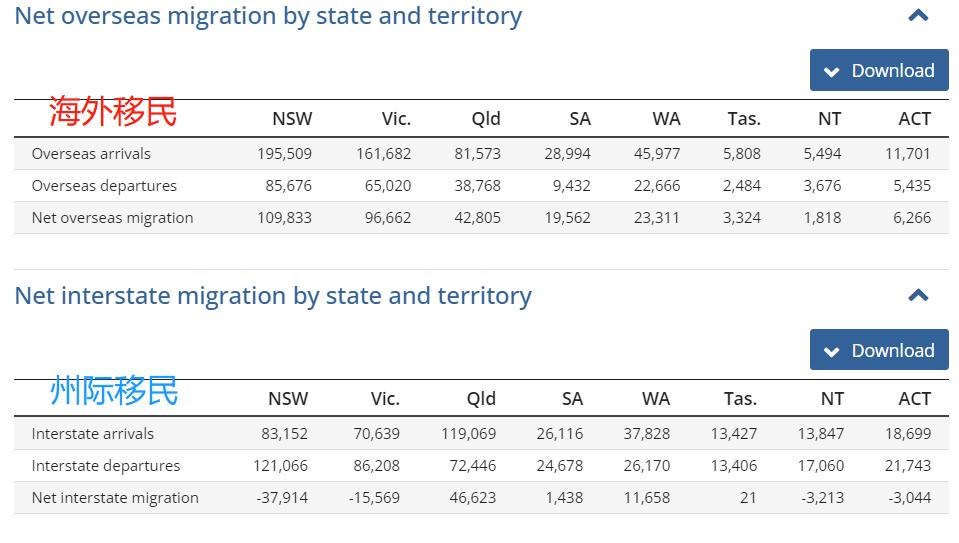
Task: Click the arrow icon on interstate Download button
Action: [x=831, y=352]
